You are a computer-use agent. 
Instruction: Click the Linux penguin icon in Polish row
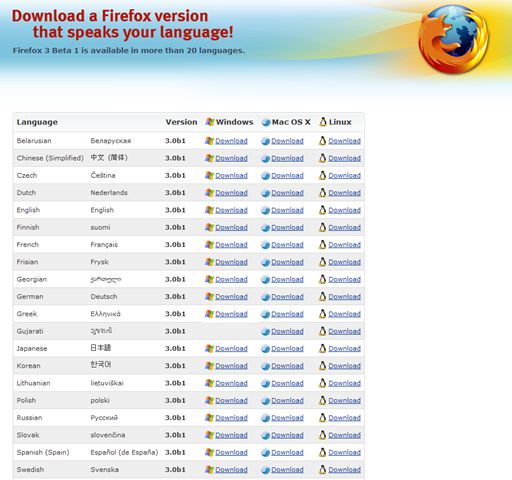point(322,400)
